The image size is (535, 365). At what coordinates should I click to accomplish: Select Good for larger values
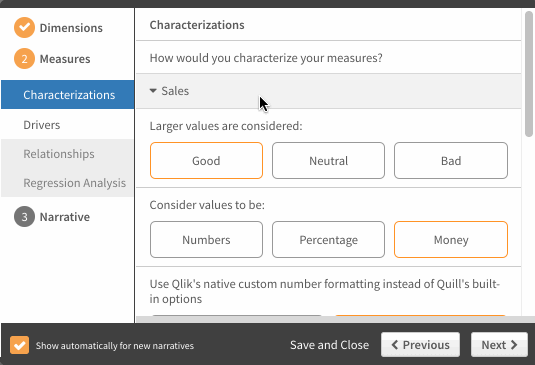click(206, 161)
